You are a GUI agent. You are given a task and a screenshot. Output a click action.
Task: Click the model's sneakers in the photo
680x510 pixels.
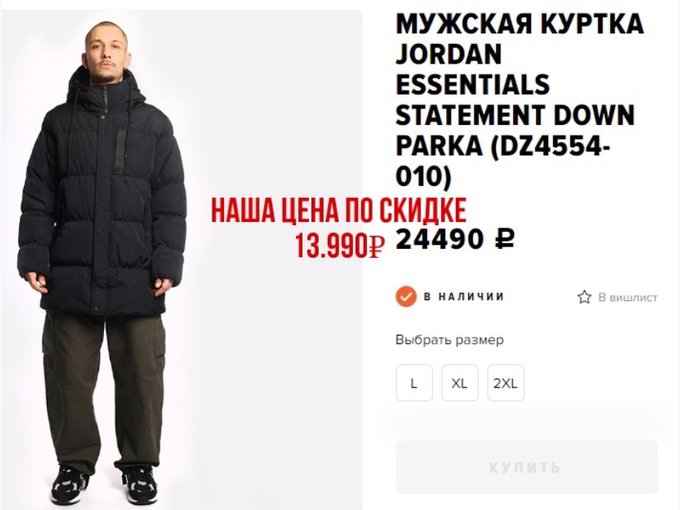[x=104, y=485]
